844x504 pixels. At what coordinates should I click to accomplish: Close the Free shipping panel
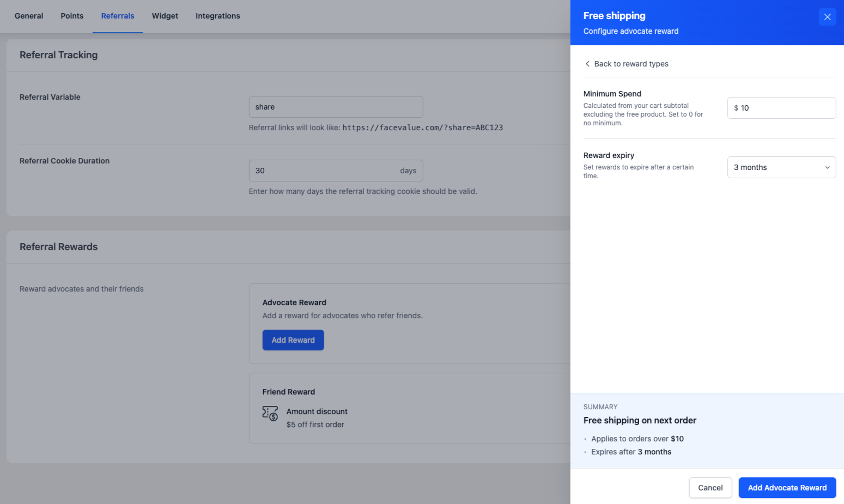(827, 17)
